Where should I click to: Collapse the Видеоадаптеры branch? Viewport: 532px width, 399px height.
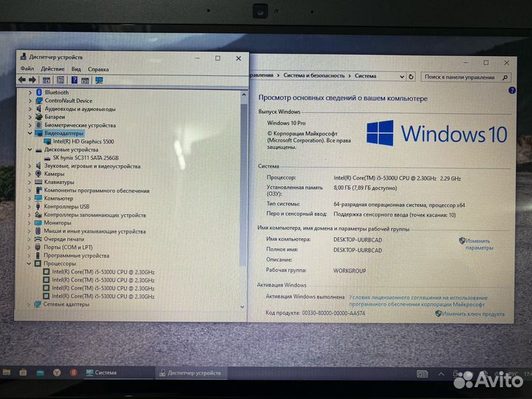click(30, 133)
